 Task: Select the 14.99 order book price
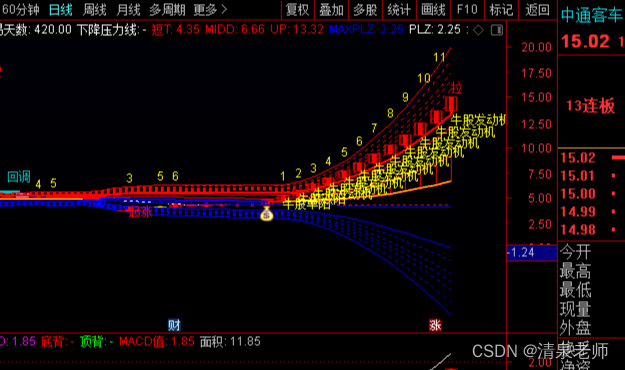(x=577, y=212)
